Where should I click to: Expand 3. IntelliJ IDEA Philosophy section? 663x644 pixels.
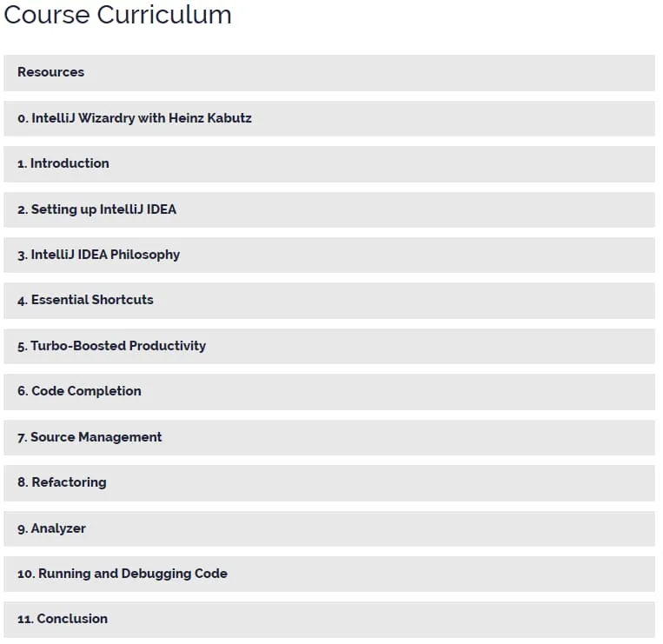[329, 255]
